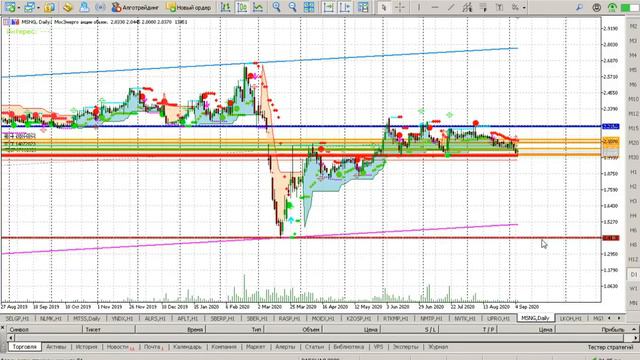
Task: Select the arrow cursor tool
Action: 383,7
